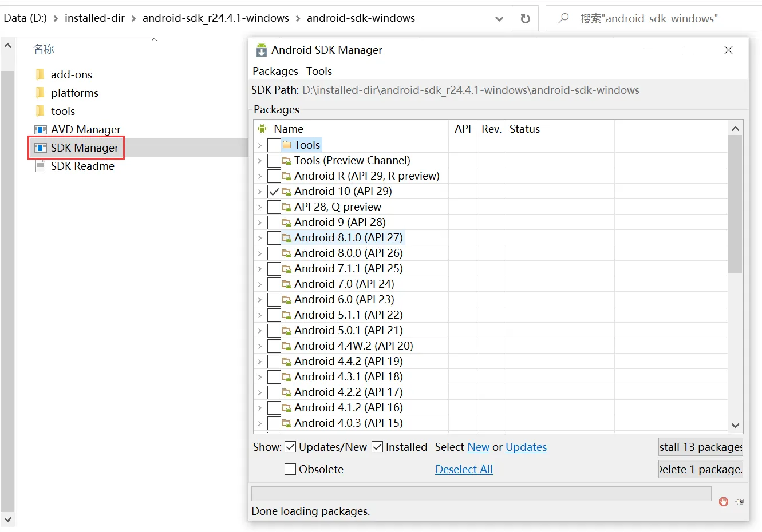
Task: Enable the Obsolete checkbox
Action: tap(290, 469)
